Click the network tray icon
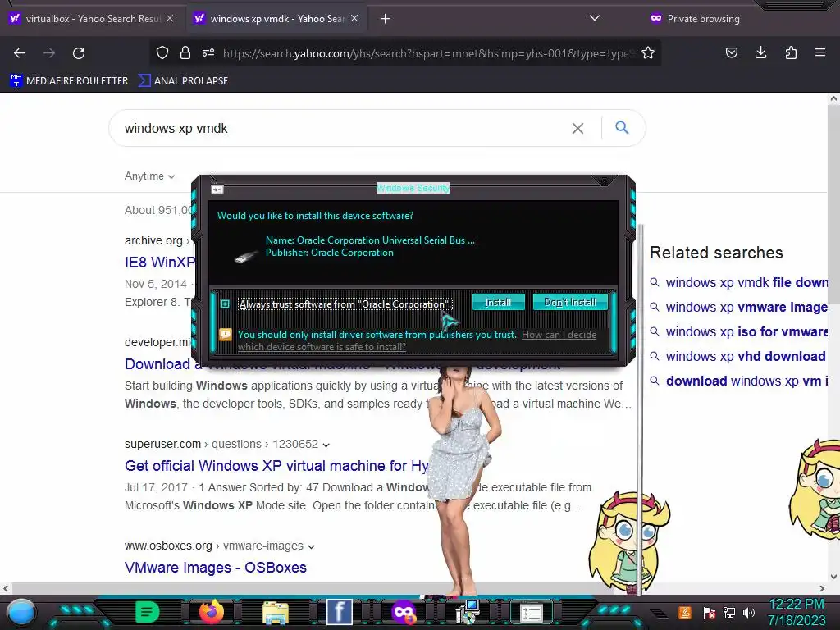This screenshot has height=630, width=840. [729, 612]
